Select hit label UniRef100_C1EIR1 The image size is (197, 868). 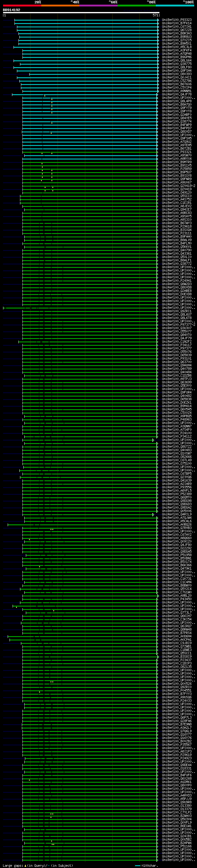(177, 203)
